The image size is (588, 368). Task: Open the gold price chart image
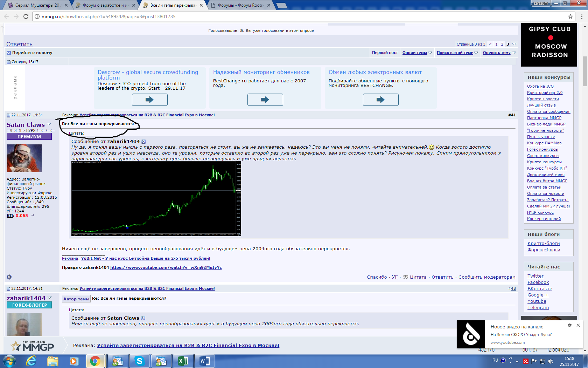point(156,199)
